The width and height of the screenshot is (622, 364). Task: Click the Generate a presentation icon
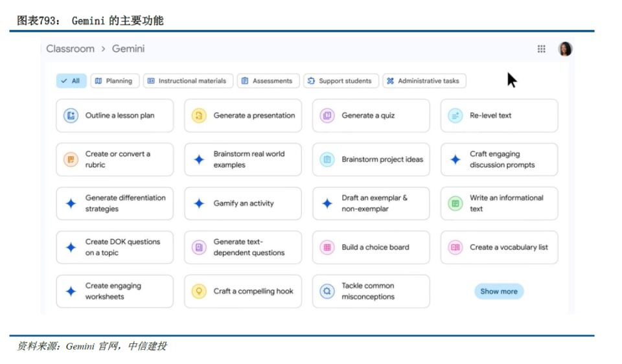199,116
